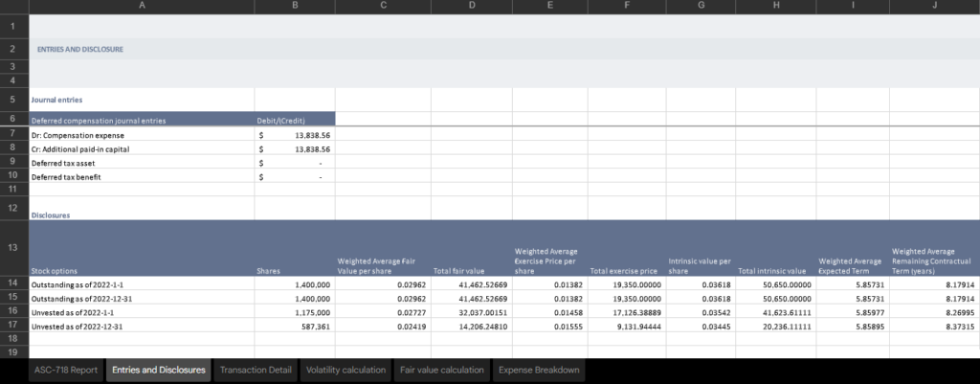The height and width of the screenshot is (384, 980).
Task: Select the Unvested as of 2022-1-1 cell
Action: pos(142,312)
